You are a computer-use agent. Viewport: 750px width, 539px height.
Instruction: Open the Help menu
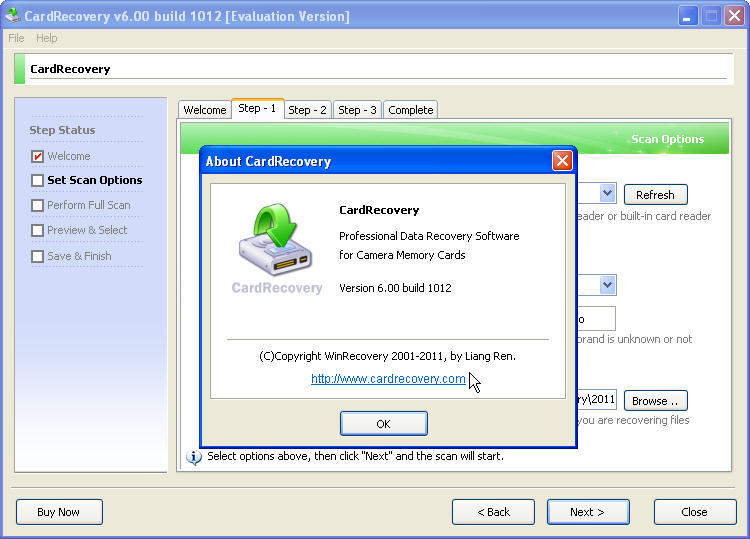[x=46, y=38]
